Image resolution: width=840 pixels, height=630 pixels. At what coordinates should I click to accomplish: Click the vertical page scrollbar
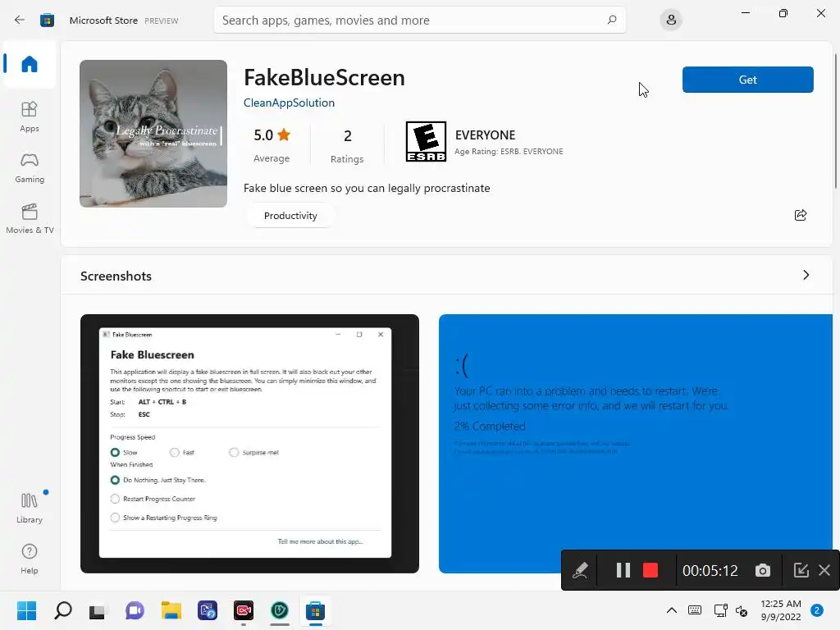coord(836,121)
